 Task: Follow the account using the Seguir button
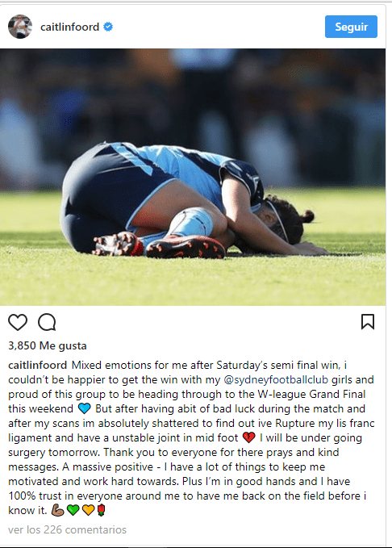(x=351, y=27)
